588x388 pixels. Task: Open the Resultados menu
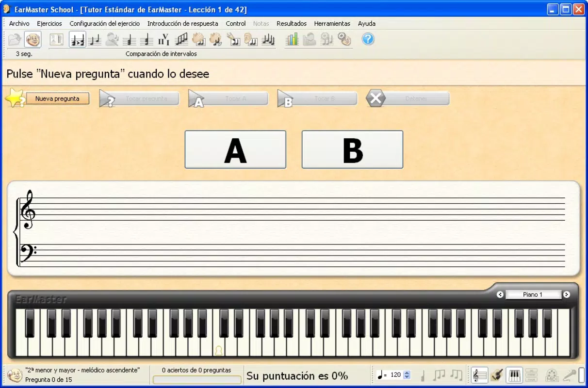click(x=292, y=23)
